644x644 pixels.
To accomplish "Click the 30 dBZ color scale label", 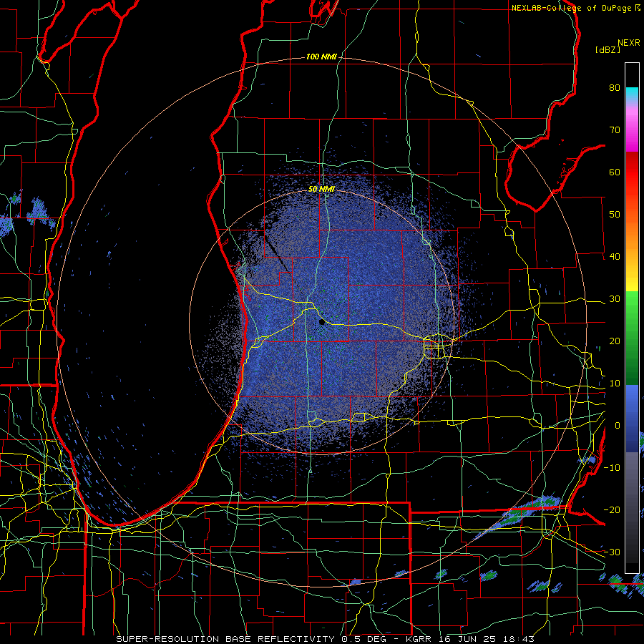I will 615,299.
